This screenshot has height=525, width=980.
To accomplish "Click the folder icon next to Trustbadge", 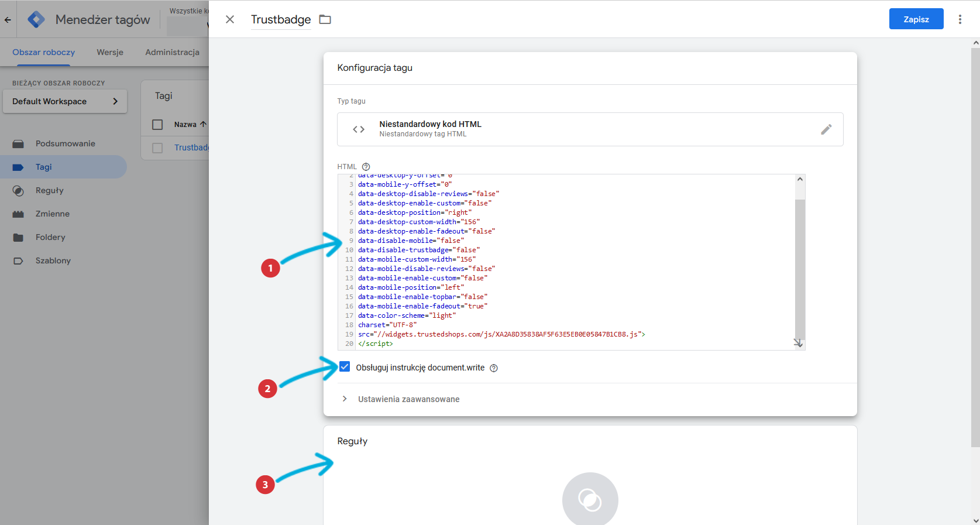I will click(325, 19).
